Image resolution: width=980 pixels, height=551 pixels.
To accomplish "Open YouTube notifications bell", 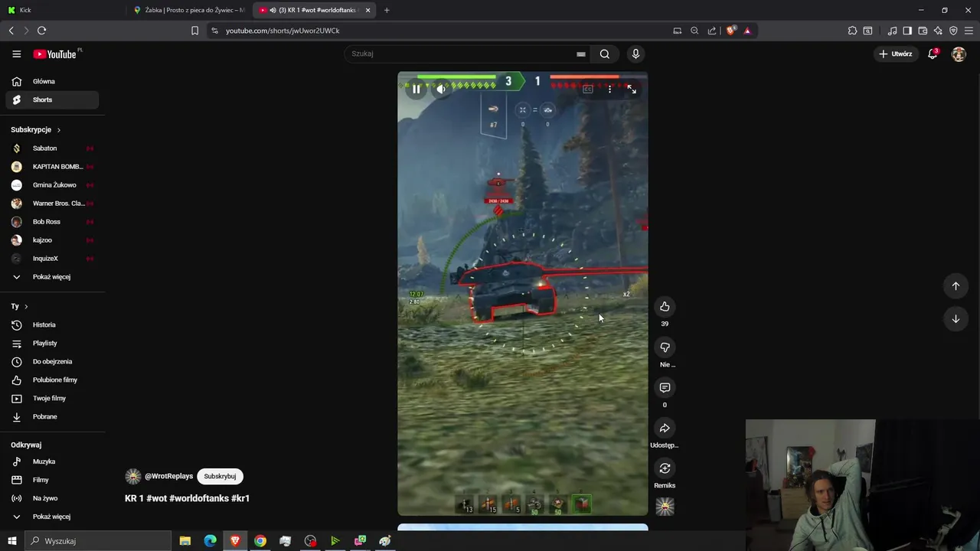I will [x=933, y=54].
